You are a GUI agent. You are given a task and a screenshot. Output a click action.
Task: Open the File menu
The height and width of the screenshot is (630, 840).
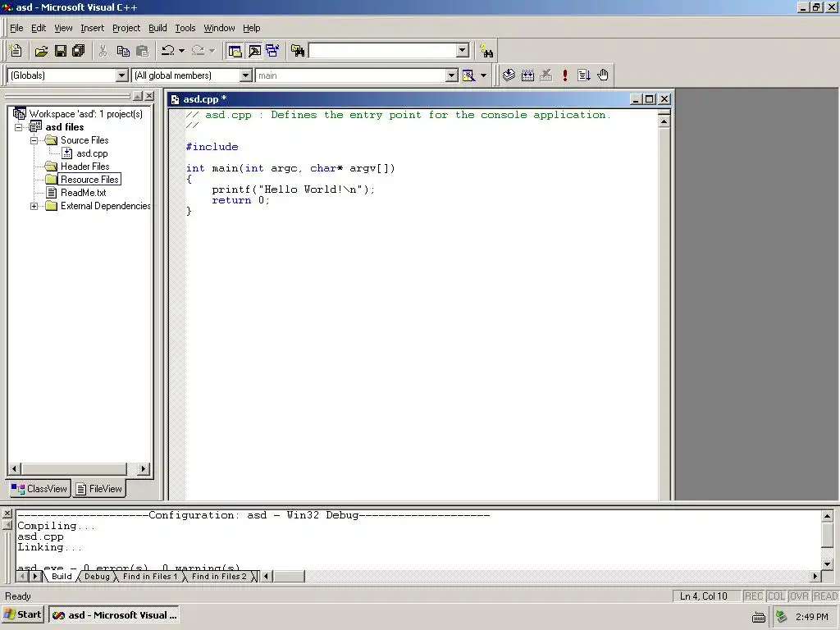(16, 28)
